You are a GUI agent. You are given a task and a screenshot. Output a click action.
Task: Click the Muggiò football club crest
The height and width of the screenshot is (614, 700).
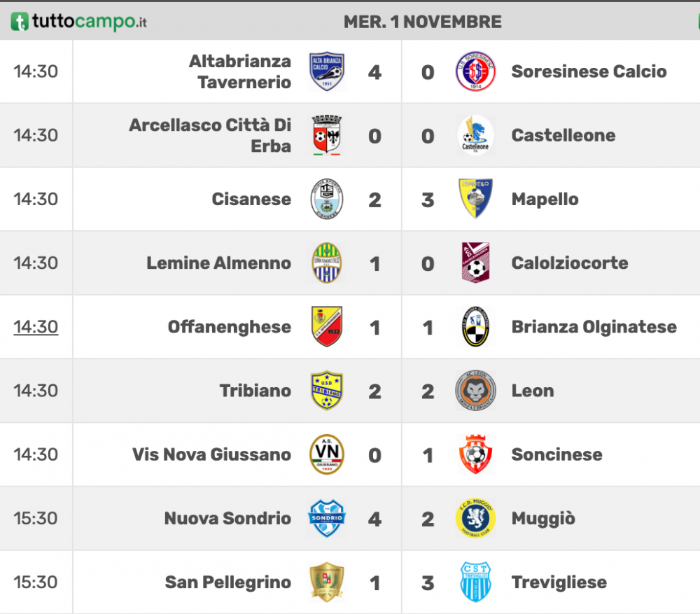[475, 518]
